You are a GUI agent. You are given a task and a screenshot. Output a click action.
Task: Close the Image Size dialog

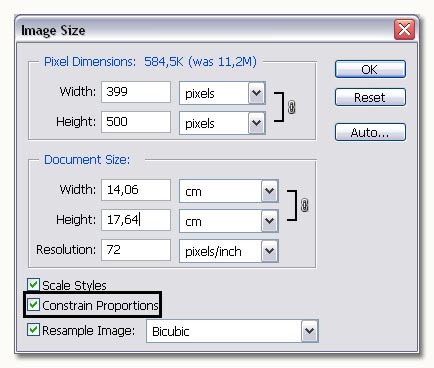pos(404,29)
